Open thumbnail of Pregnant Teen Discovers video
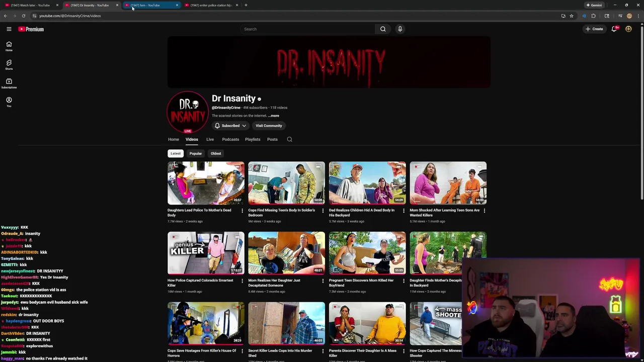The image size is (644, 362). pyautogui.click(x=367, y=253)
